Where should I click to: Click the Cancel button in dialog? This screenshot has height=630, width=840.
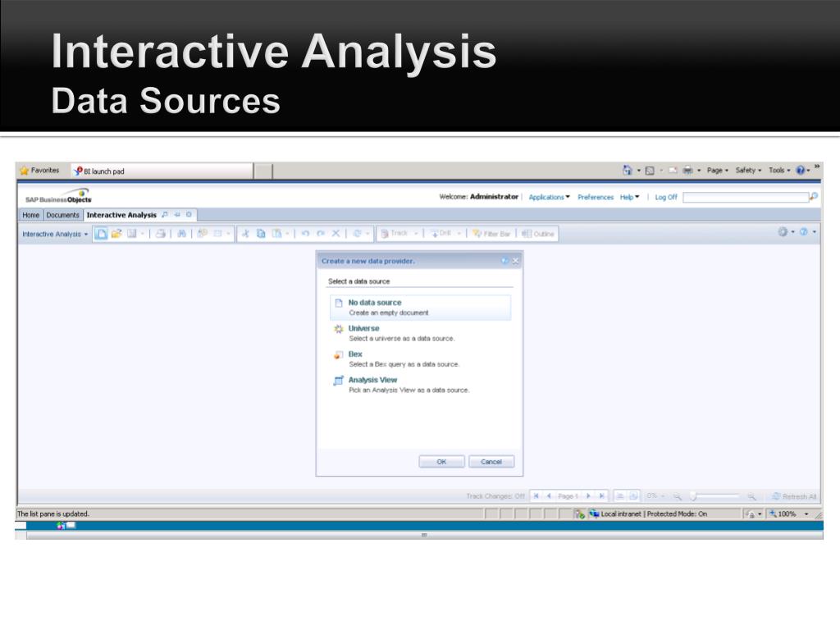[491, 461]
